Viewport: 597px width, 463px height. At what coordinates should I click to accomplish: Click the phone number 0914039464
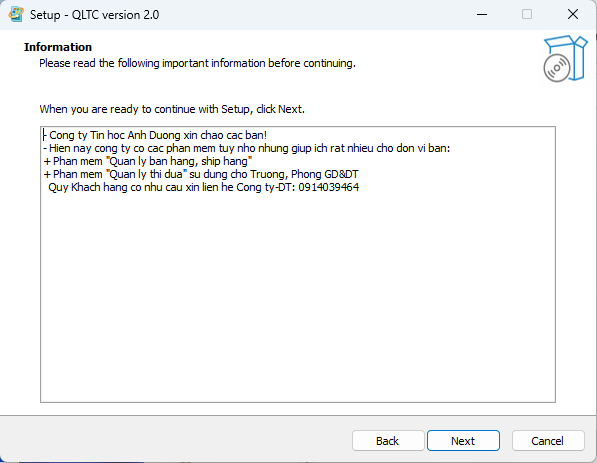tap(329, 187)
